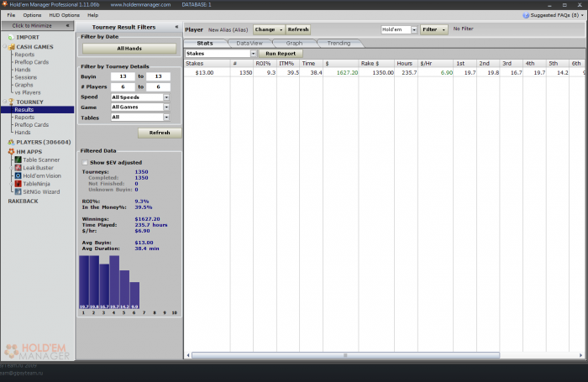The image size is (588, 382).
Task: Click the HM Apps gear icon
Action: pos(11,151)
